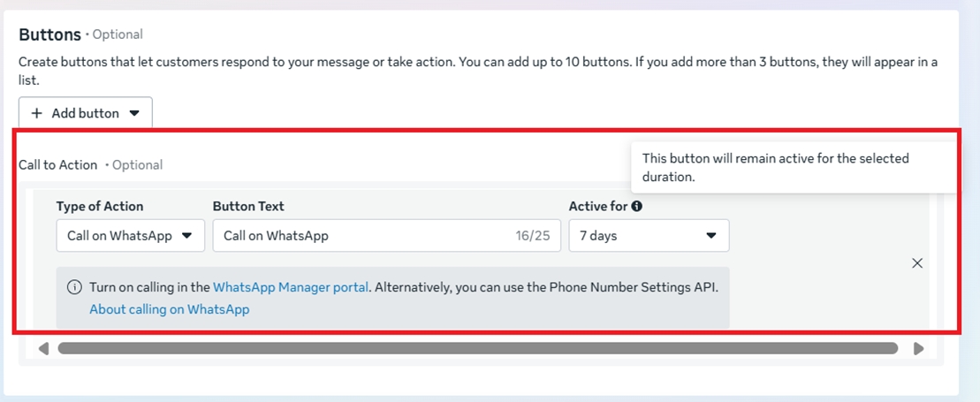Click the Button Text field label
980x402 pixels.
click(x=248, y=206)
